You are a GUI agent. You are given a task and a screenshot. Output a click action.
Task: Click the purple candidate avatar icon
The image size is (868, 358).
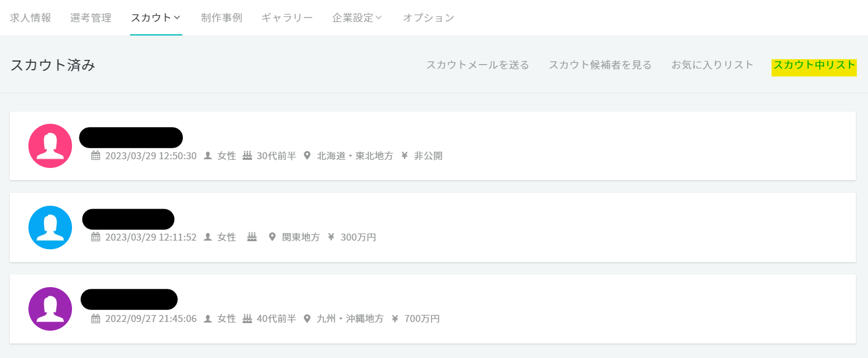click(x=50, y=309)
